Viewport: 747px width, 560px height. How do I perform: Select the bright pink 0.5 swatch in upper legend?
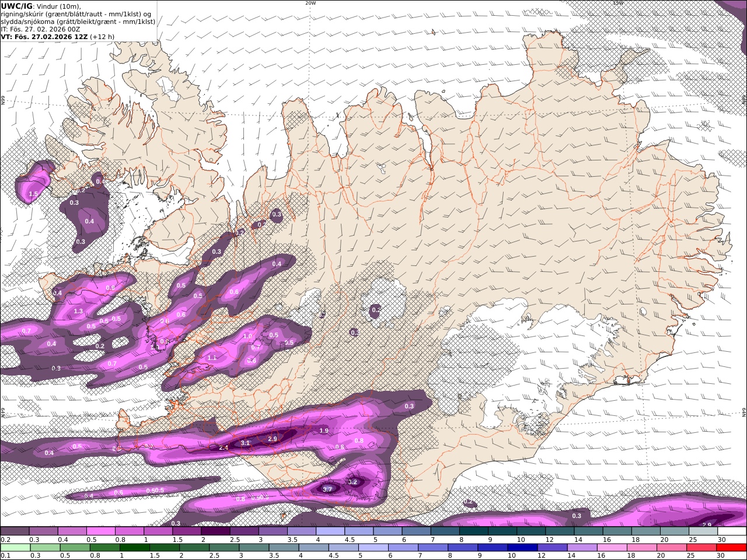(100, 531)
